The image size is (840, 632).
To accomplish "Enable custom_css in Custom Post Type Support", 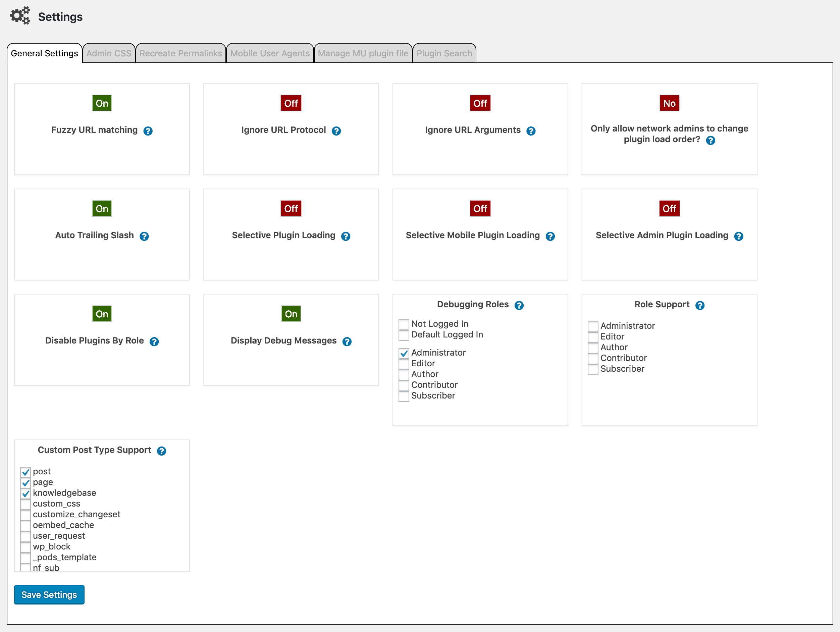I will pos(25,505).
